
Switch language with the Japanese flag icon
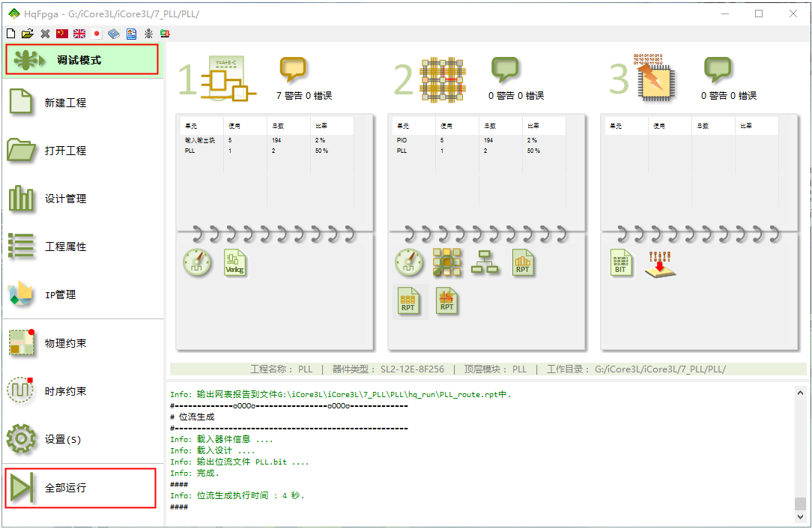click(97, 34)
